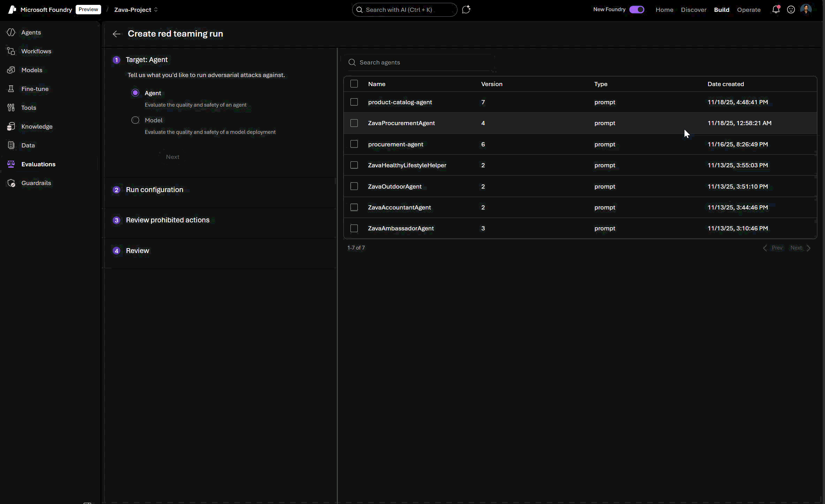
Task: Expand the Review prohibited actions step
Action: tap(168, 220)
